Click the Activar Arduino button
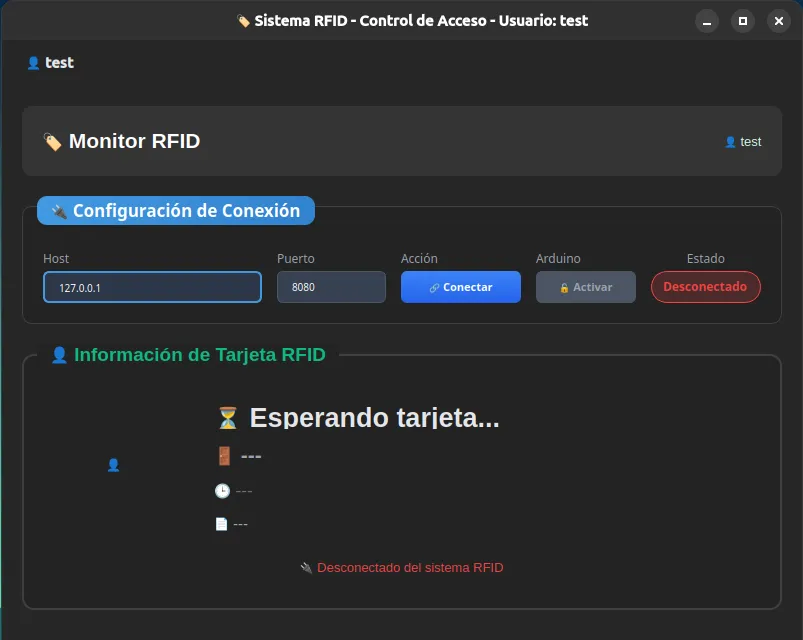Viewport: 803px width, 640px height. (585, 287)
